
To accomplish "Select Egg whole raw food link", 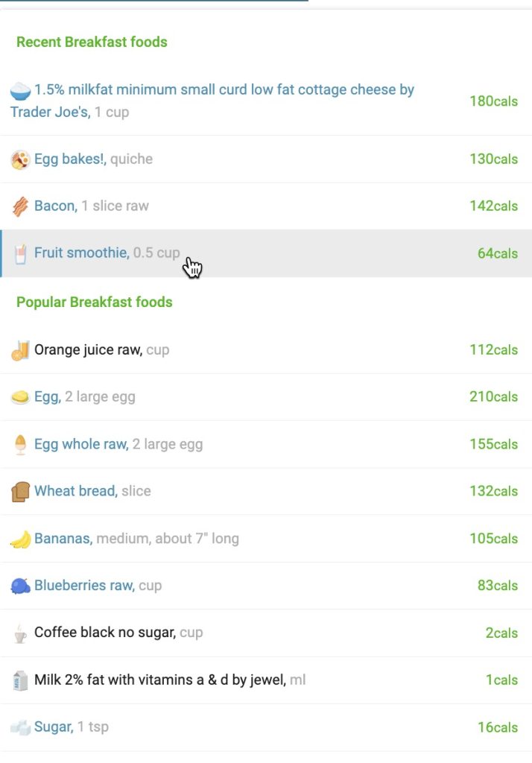I will (80, 445).
